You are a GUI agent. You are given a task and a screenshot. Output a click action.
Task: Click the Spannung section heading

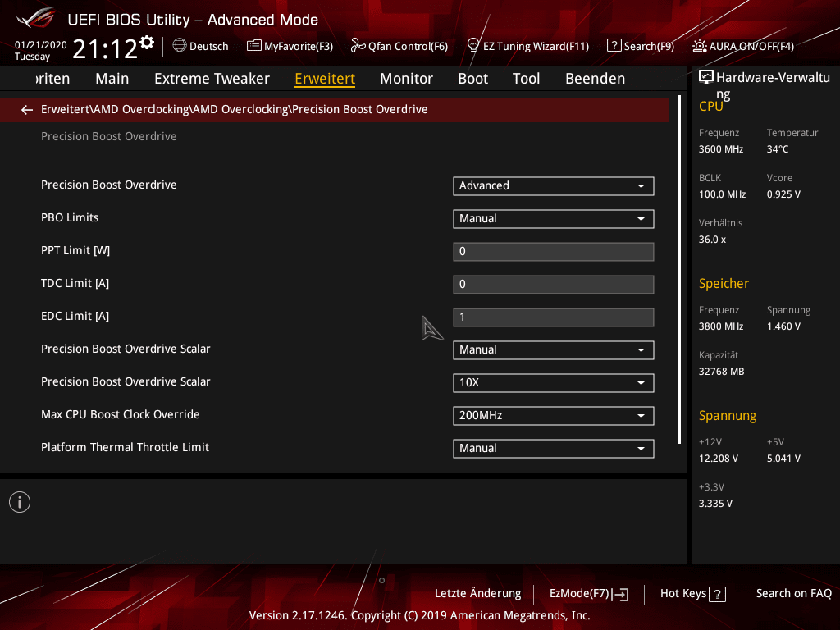coord(728,416)
